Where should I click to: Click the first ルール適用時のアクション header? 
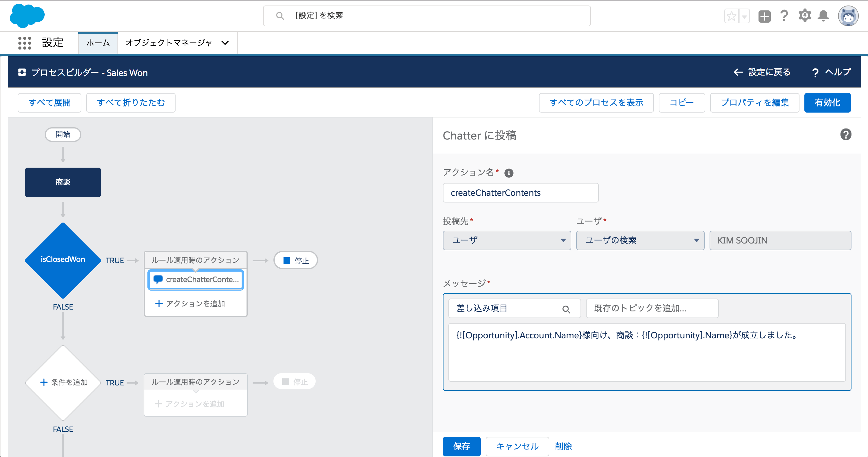click(195, 260)
